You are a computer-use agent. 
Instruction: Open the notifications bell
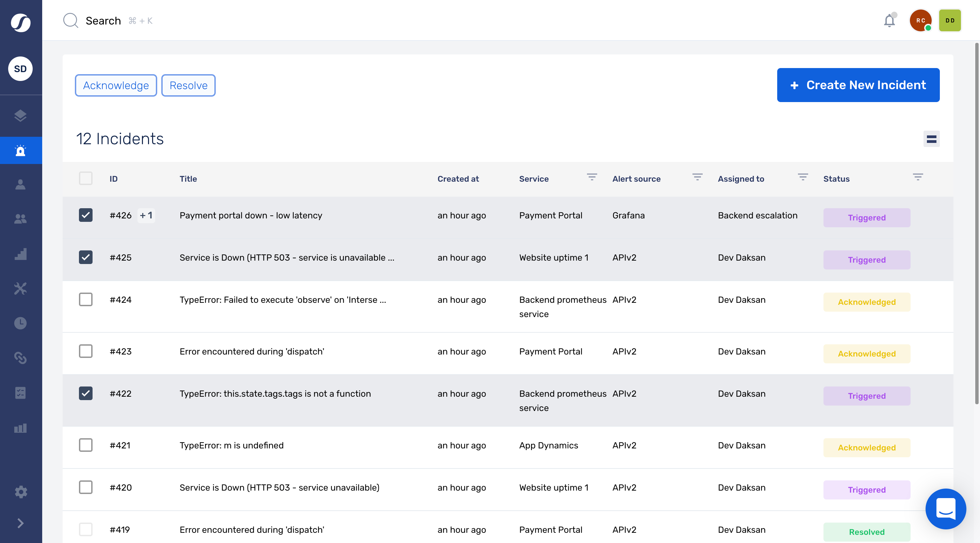(x=889, y=20)
